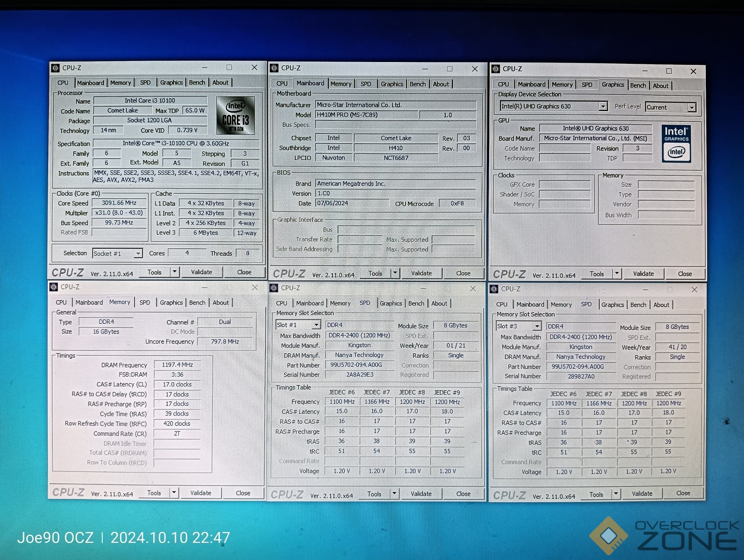Click the Level 3 cache 6 MBytes value
Image resolution: width=744 pixels, height=560 pixels.
[x=206, y=232]
